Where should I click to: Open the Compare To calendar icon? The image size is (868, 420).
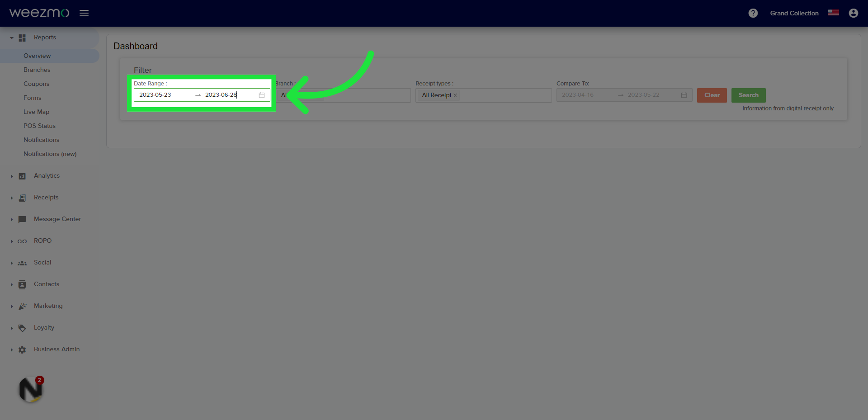coord(684,95)
